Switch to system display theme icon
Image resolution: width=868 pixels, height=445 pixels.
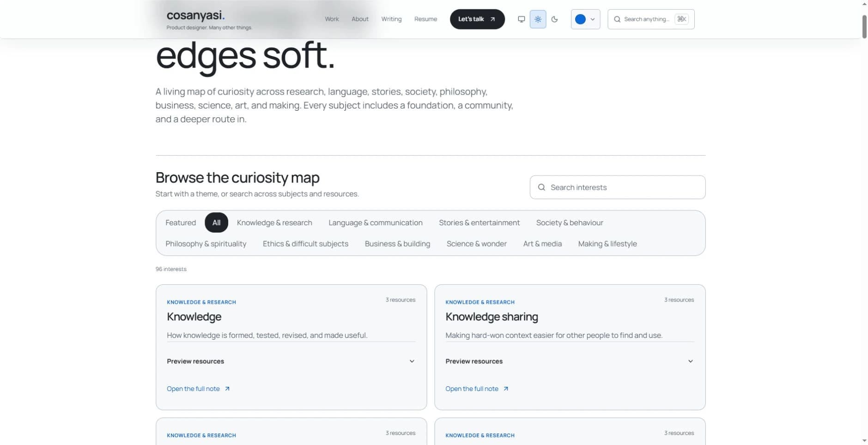coord(521,19)
